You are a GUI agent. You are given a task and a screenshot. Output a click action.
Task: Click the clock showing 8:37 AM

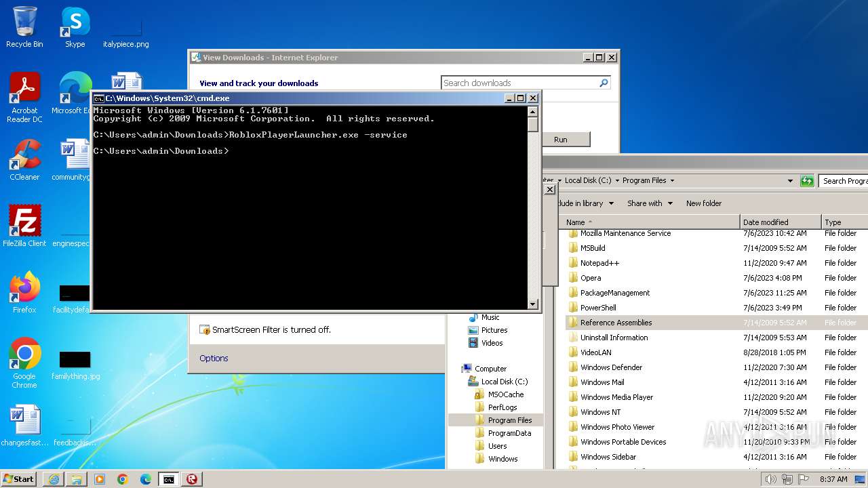click(833, 479)
